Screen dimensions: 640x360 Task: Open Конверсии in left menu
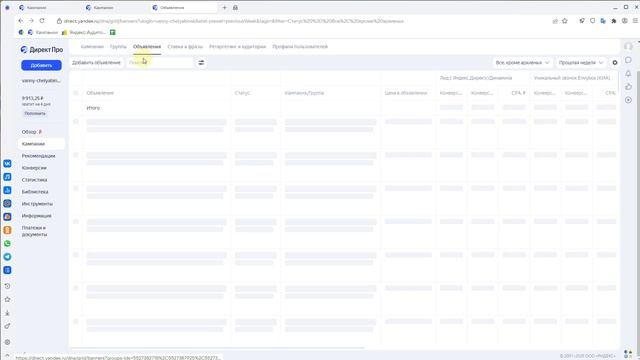[34, 168]
